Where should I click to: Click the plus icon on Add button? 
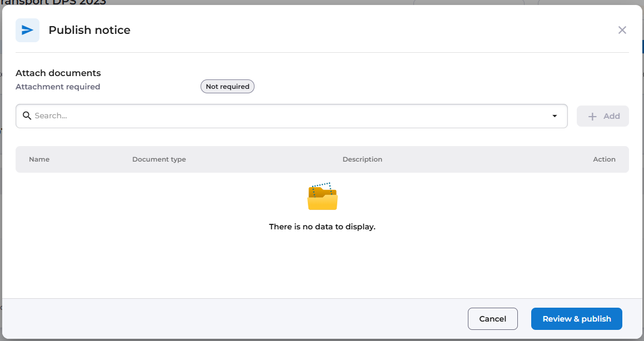[592, 117]
